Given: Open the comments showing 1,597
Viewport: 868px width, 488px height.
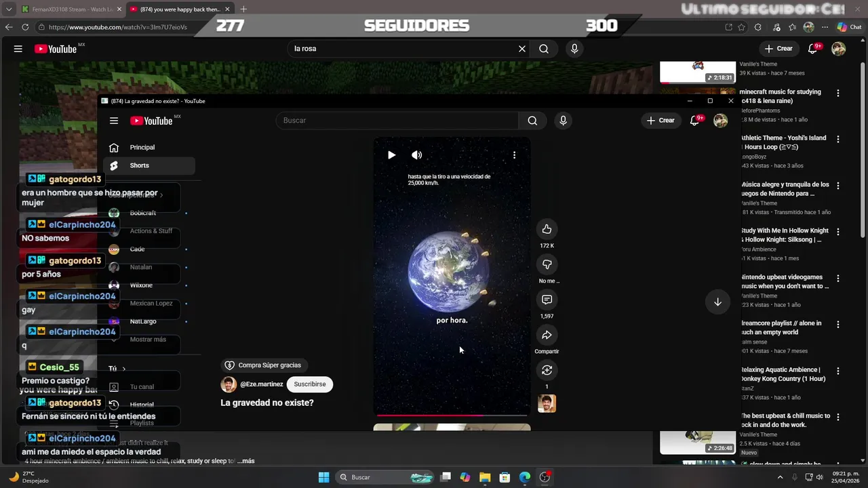Looking at the screenshot, I should 547,300.
